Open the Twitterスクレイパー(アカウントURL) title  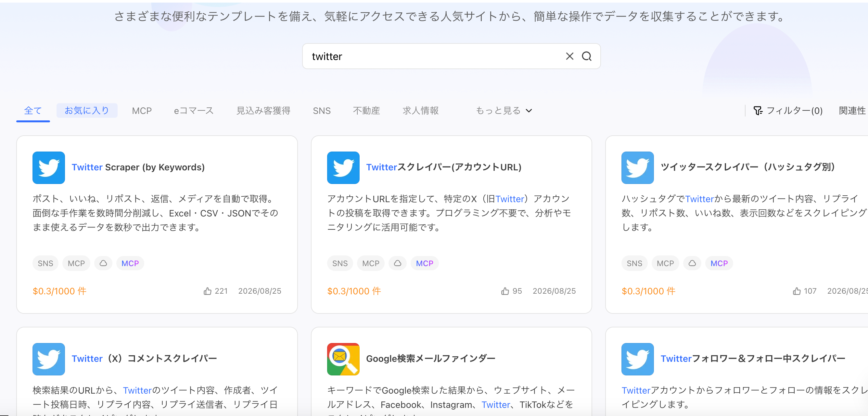[444, 167]
